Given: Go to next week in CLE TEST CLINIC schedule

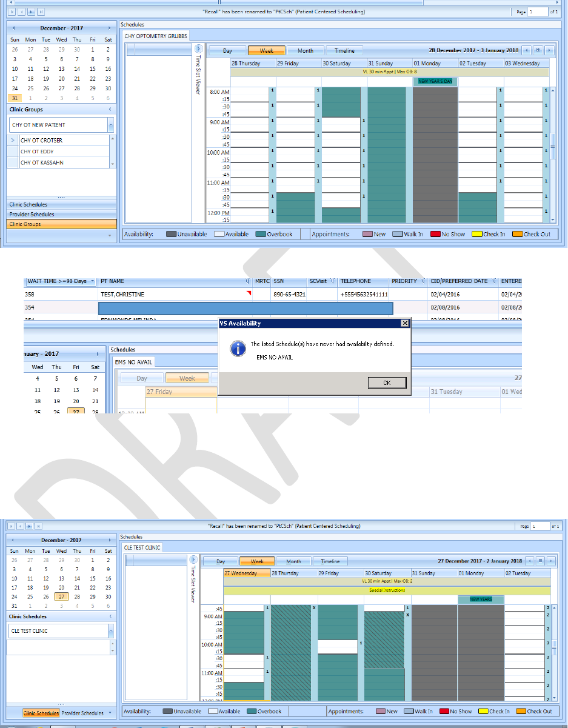Looking at the screenshot, I should 550,561.
